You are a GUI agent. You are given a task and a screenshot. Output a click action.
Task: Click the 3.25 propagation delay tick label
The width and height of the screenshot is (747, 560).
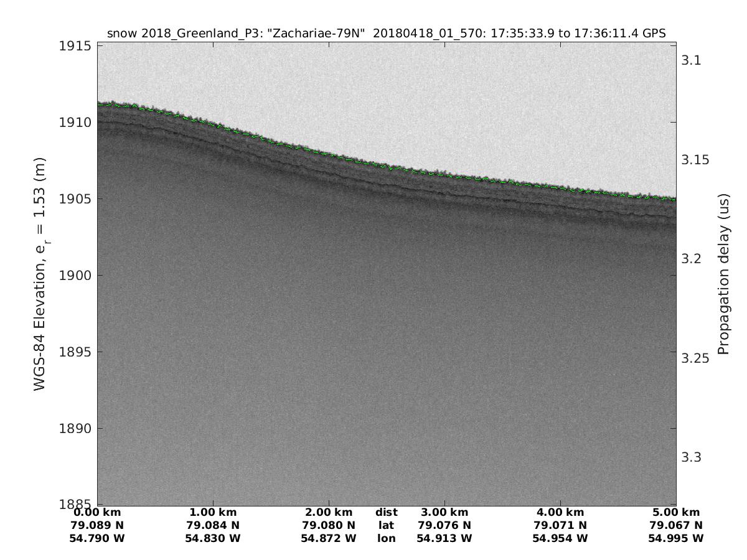click(x=695, y=358)
